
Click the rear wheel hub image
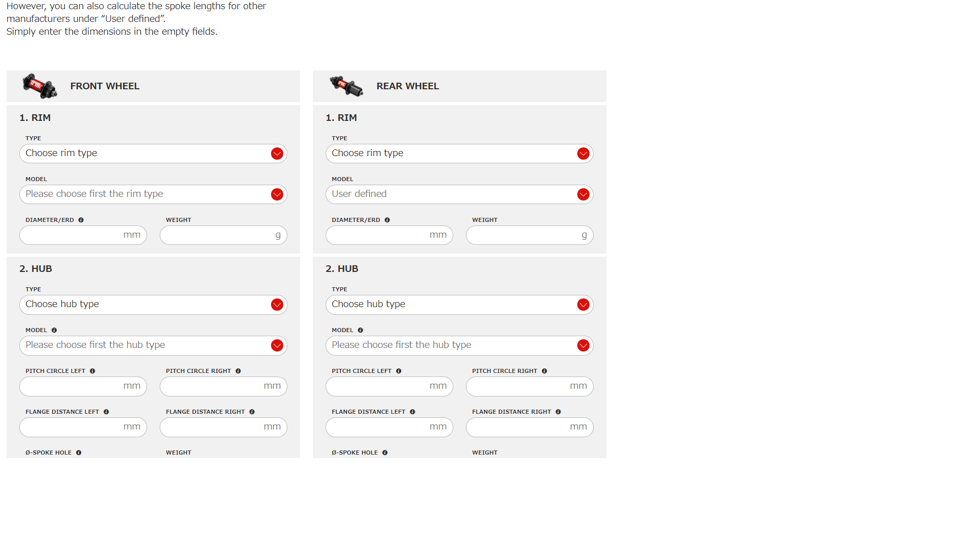click(346, 86)
